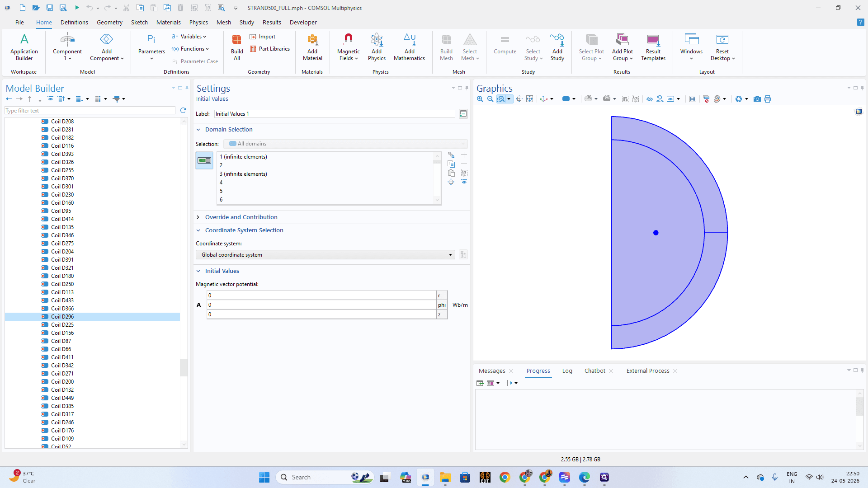This screenshot has height=488, width=868.
Task: Open Windows layout dropdown
Action: (691, 47)
